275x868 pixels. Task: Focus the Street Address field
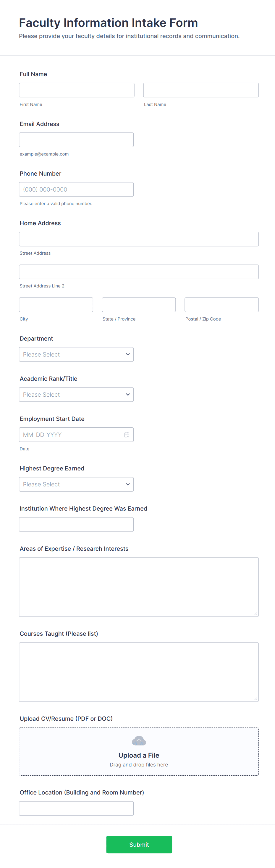[x=139, y=239]
